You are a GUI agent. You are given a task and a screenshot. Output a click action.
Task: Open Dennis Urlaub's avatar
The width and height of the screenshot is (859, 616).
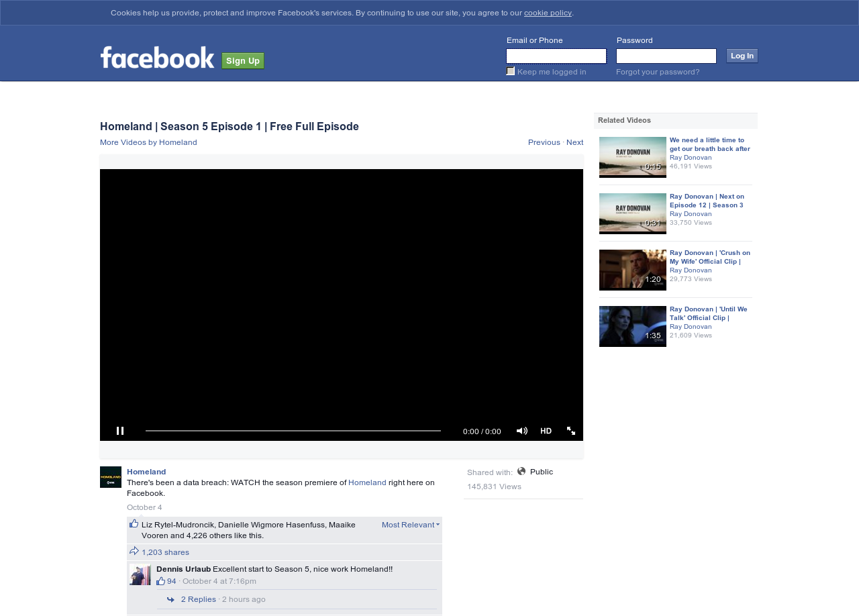pyautogui.click(x=140, y=574)
